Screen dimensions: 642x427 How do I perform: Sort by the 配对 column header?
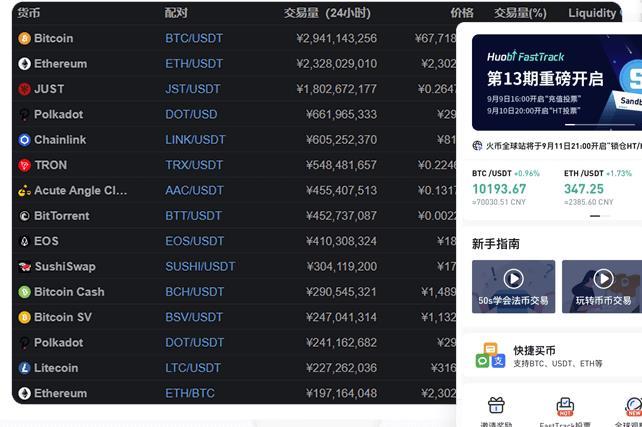click(176, 13)
